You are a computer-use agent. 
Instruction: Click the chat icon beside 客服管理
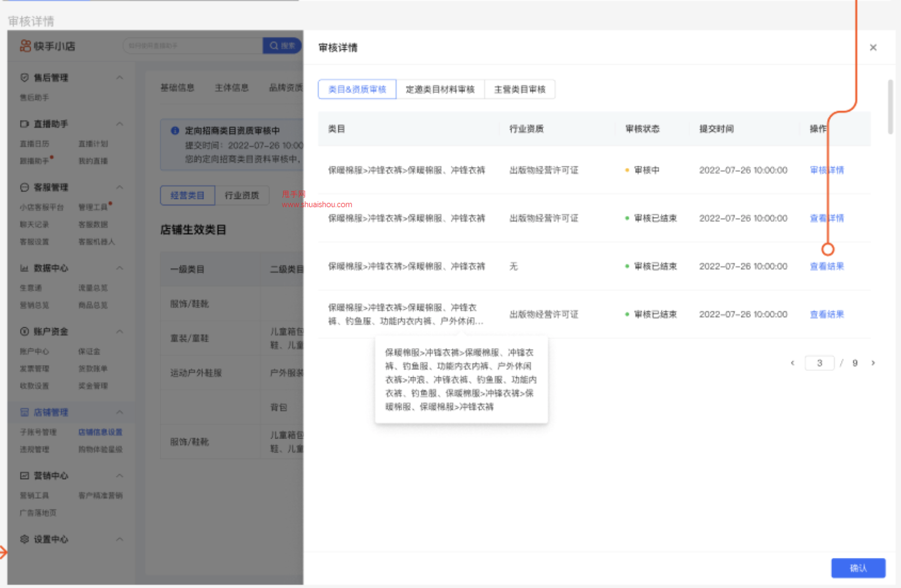click(x=24, y=187)
